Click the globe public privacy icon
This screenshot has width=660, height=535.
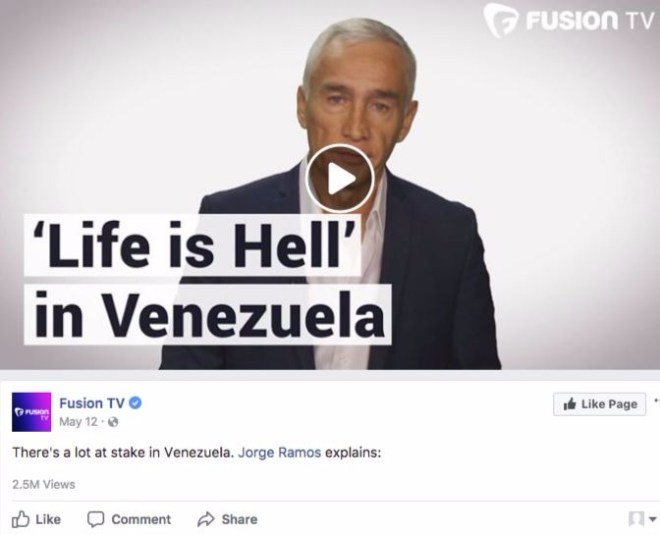click(113, 422)
